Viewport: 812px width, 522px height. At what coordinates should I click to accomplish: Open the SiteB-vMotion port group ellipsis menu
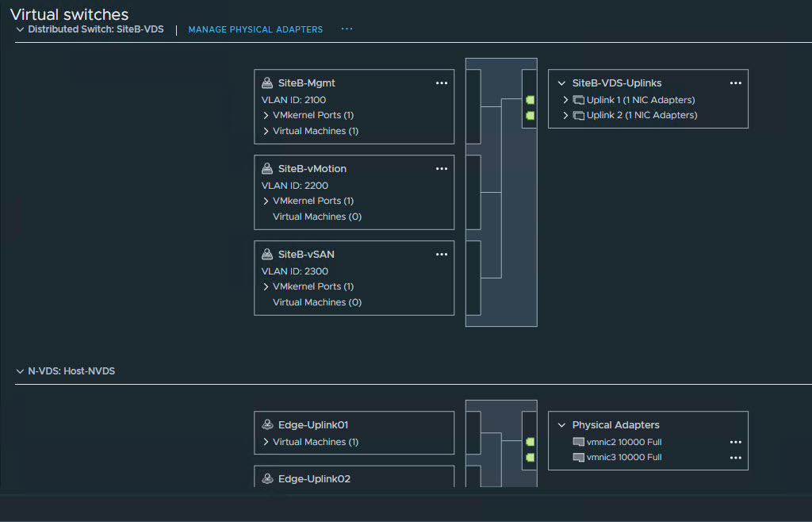click(442, 168)
